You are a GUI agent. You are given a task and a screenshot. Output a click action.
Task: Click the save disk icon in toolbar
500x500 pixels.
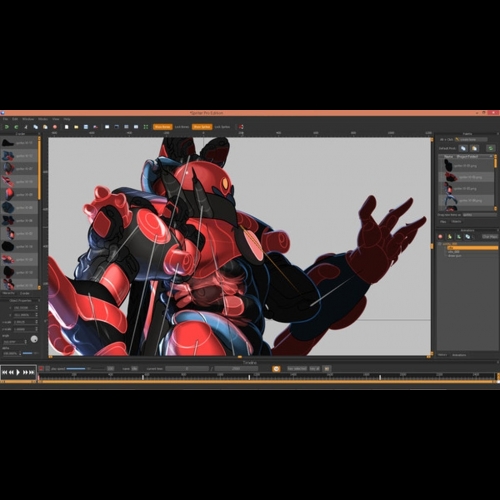tap(86, 127)
